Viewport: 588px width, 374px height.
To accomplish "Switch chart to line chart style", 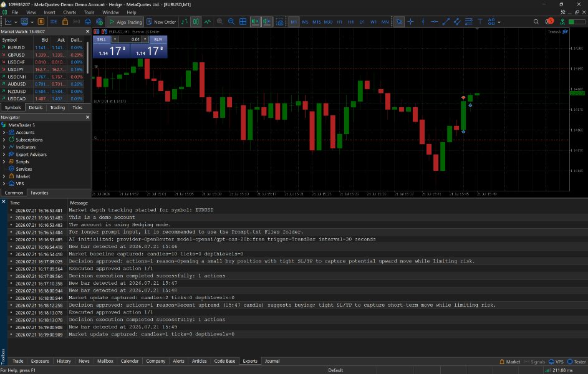I will coord(208,22).
